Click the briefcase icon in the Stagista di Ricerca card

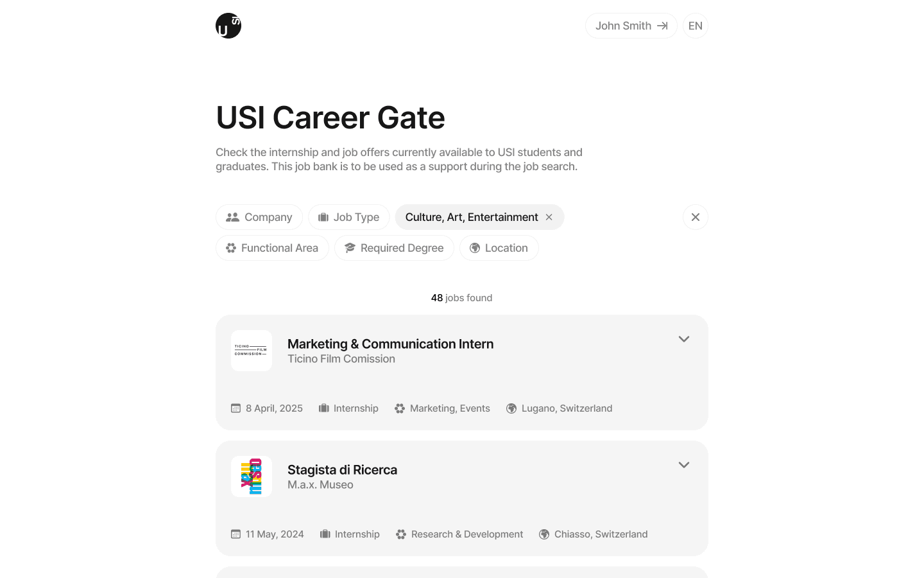[325, 534]
